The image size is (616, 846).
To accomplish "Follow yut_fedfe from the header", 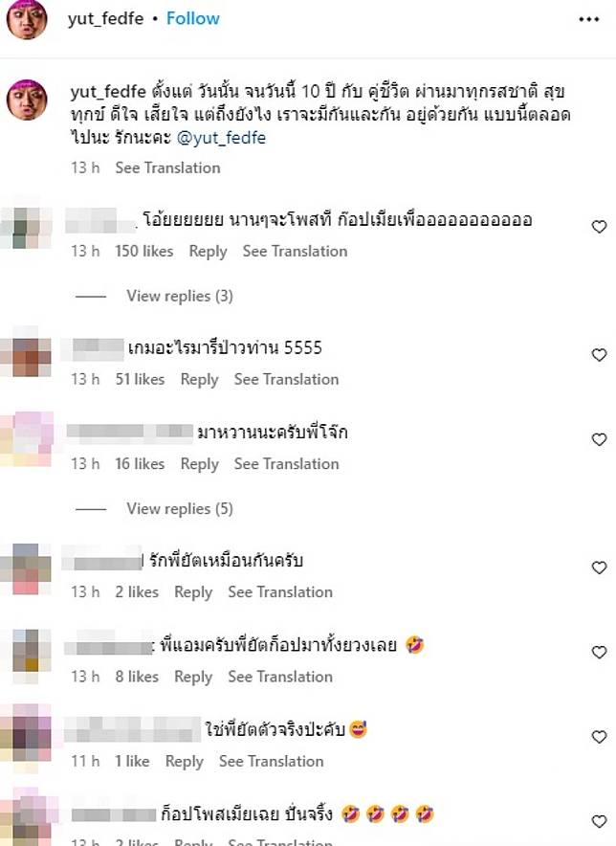I will pos(192,19).
